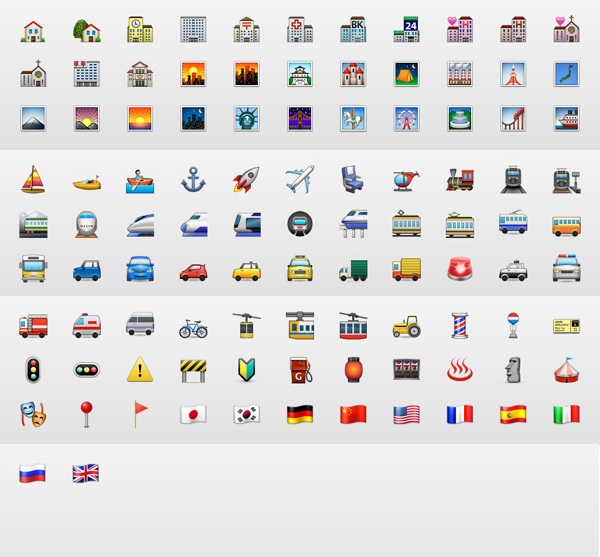Choose the vertical traffic light emoji
Screen dimensions: 600x557
(33, 369)
